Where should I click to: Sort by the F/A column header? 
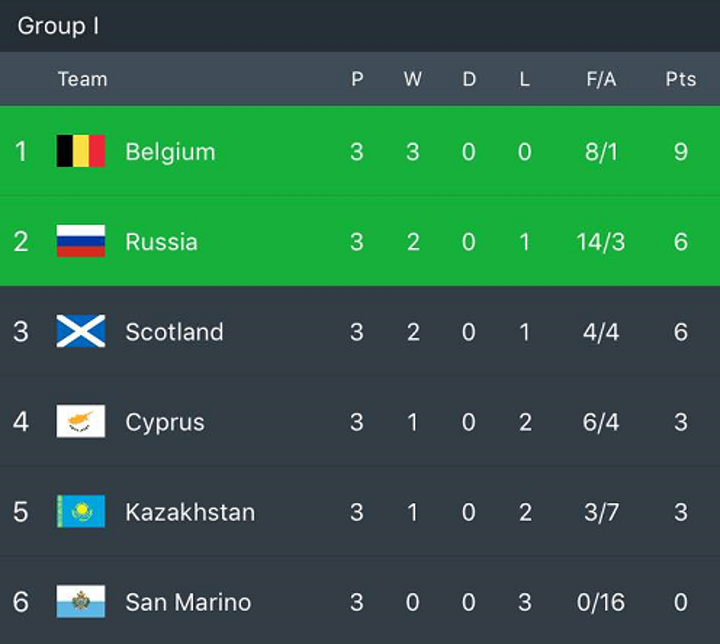click(601, 79)
